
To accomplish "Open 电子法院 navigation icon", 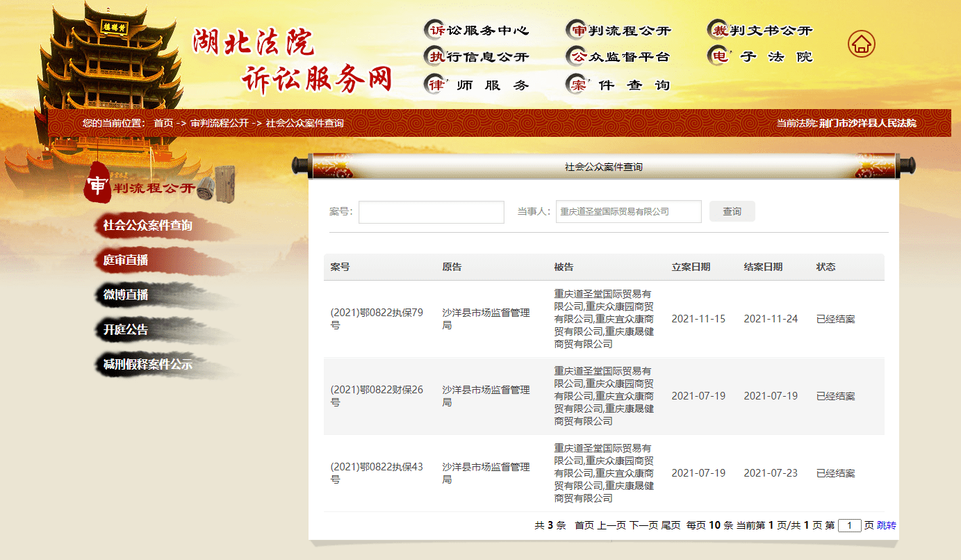I will (x=719, y=57).
